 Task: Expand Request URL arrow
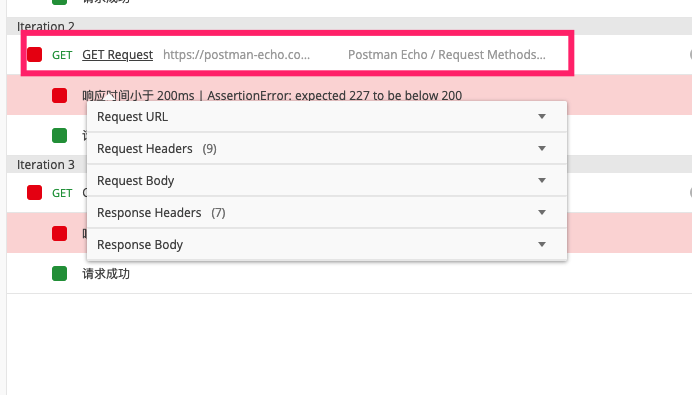[x=542, y=117]
